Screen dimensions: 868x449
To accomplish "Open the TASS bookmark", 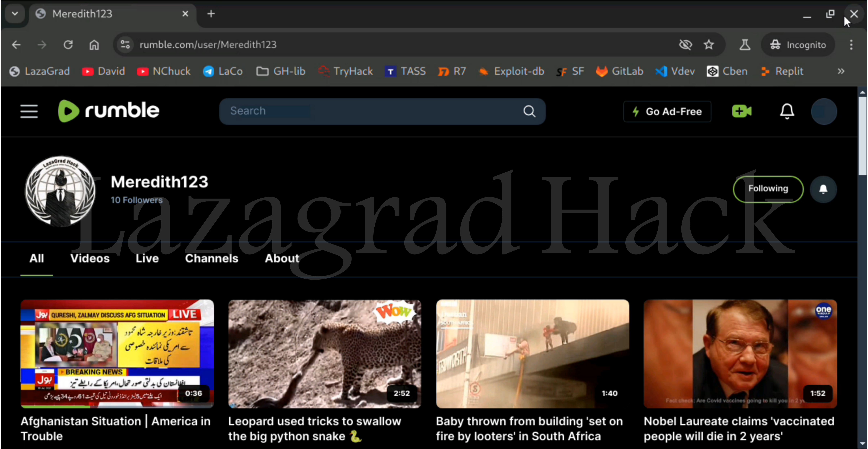I will click(405, 71).
